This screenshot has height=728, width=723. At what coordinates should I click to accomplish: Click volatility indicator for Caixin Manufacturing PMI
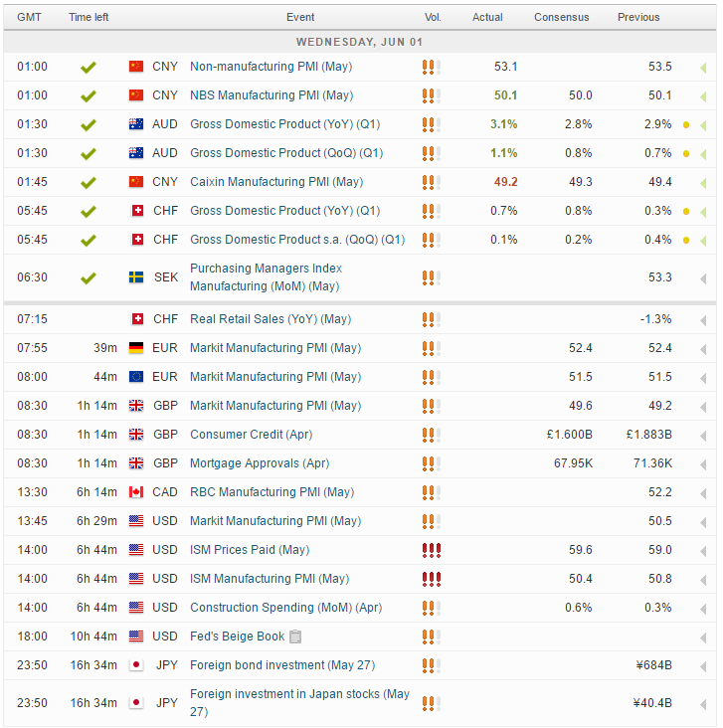432,182
